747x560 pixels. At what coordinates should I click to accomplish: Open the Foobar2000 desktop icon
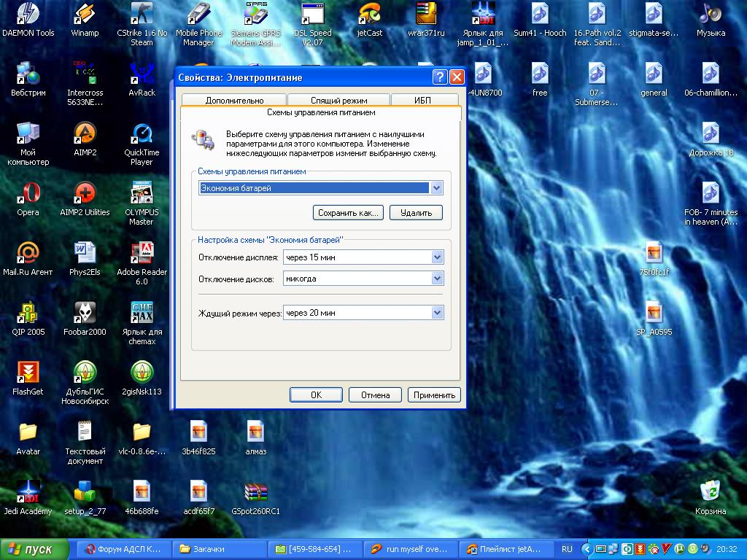tap(85, 314)
